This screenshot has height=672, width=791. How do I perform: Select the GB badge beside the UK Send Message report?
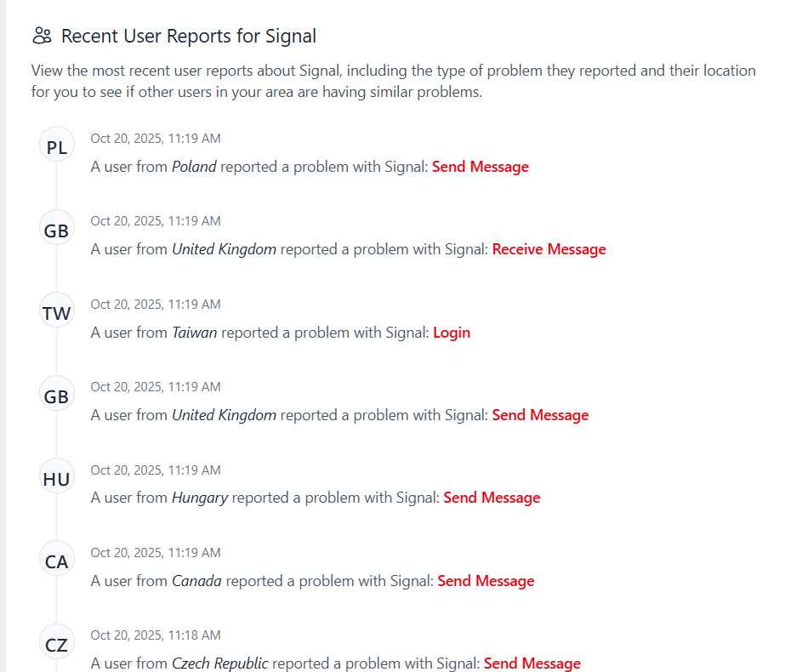pyautogui.click(x=57, y=396)
